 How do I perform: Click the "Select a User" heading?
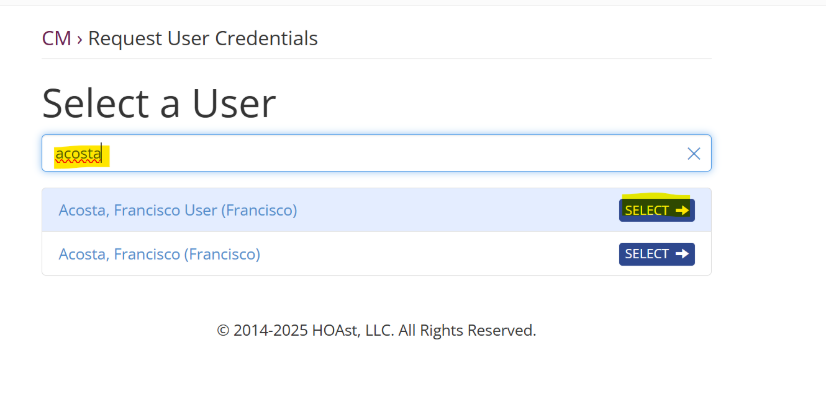tap(159, 103)
